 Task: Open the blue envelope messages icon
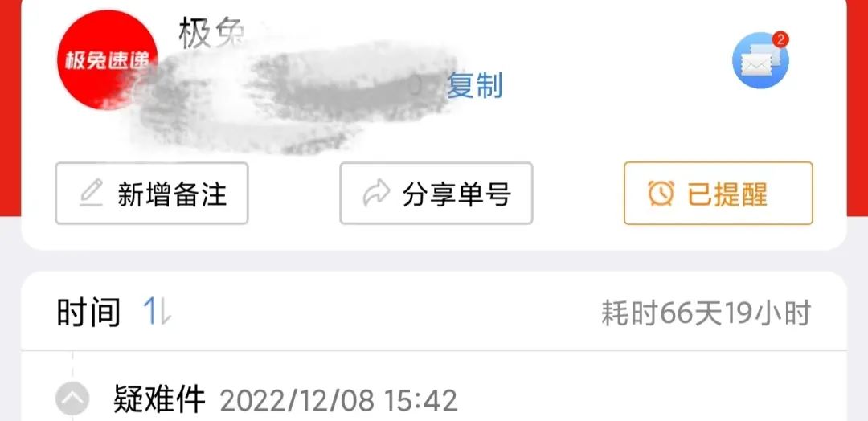[760, 61]
